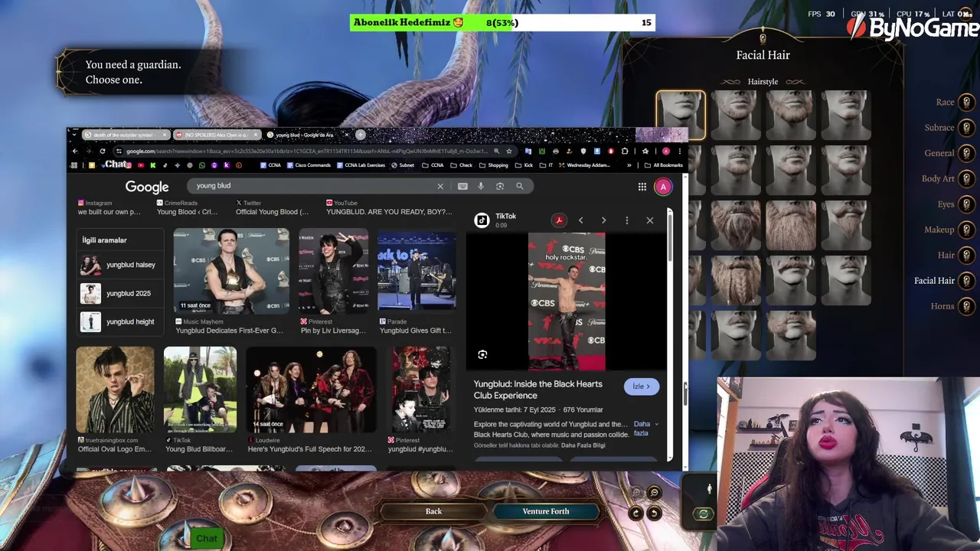980x551 pixels.
Task: Open the Shopping bookmarks folder
Action: point(494,165)
